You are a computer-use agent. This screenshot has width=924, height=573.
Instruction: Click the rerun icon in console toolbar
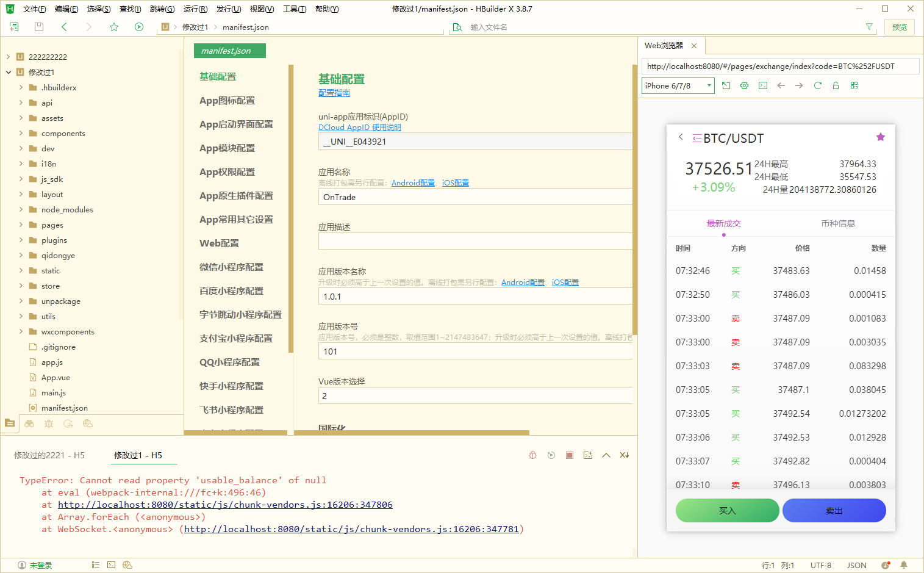coord(551,455)
